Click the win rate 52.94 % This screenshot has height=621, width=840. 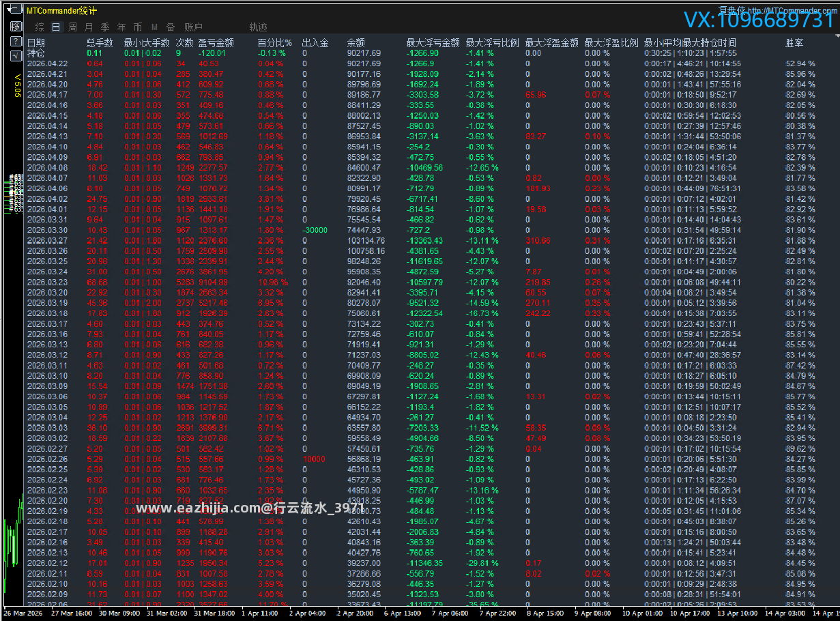(x=800, y=63)
